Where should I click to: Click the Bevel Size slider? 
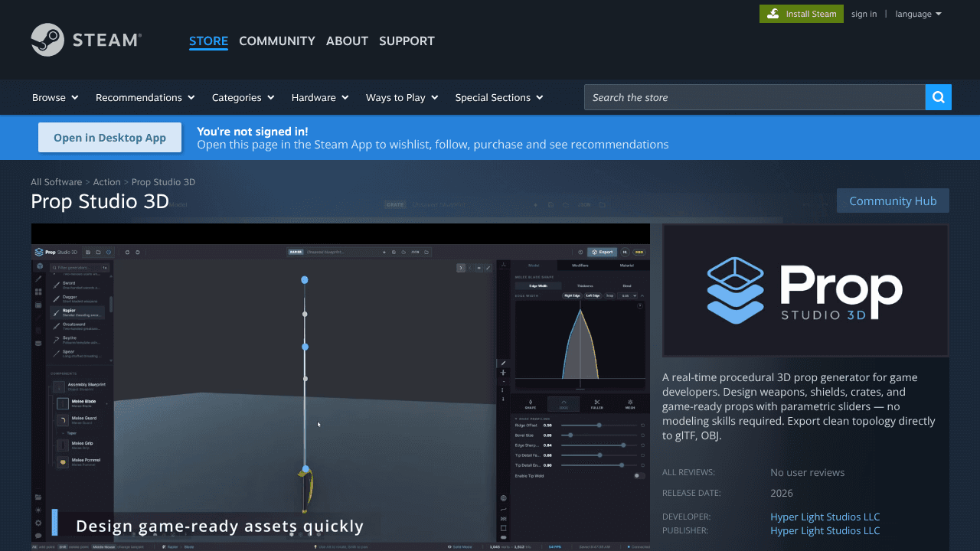[599, 435]
